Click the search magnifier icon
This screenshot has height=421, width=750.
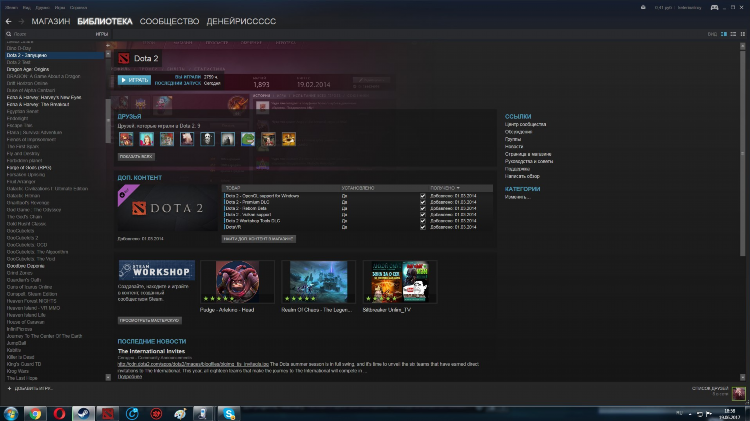9,34
